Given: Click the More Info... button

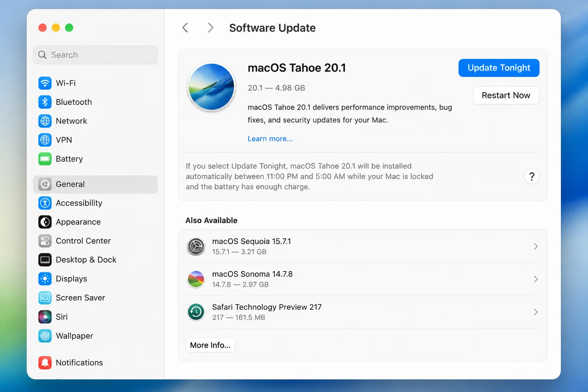Looking at the screenshot, I should (210, 345).
